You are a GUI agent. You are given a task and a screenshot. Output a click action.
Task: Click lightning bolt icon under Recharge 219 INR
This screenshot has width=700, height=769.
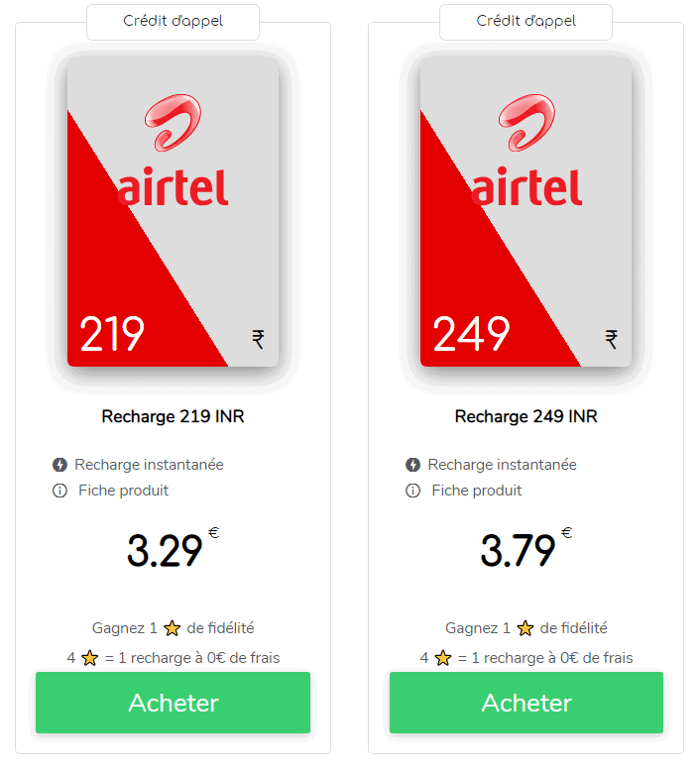click(x=59, y=465)
